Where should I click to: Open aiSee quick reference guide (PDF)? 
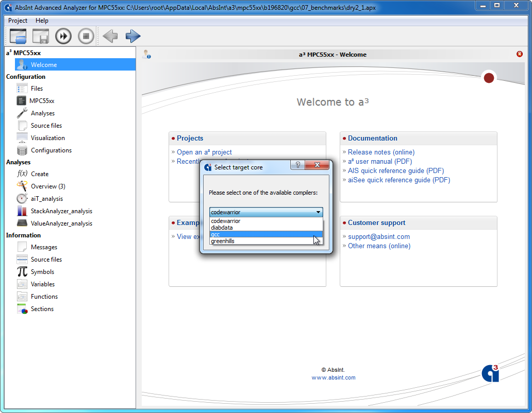point(398,180)
